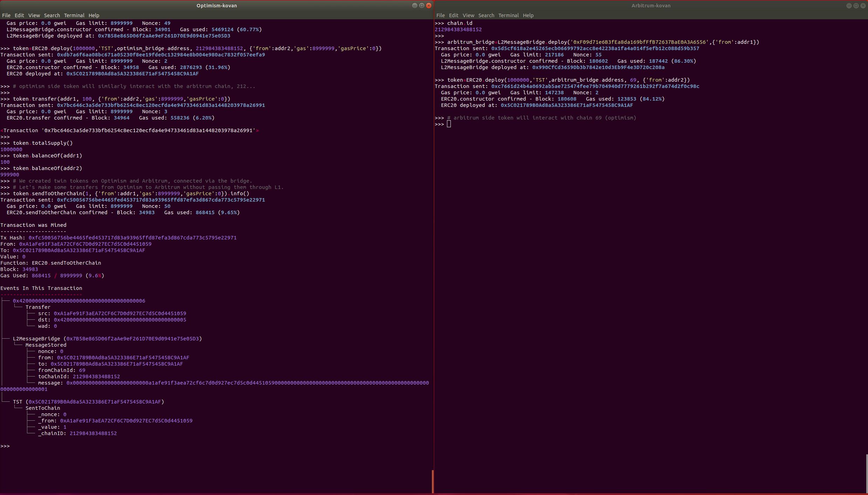This screenshot has height=495, width=868.
Task: Open Search menu in Optimism-kovan window
Action: pyautogui.click(x=52, y=15)
